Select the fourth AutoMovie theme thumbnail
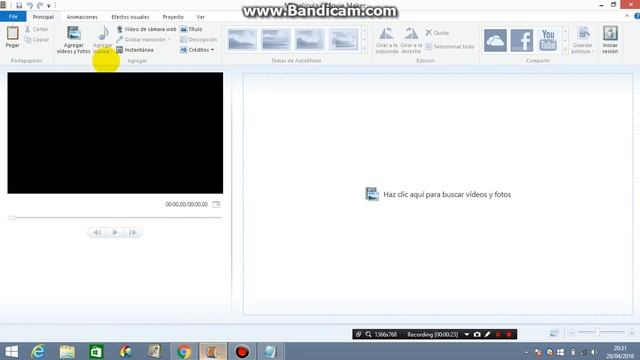This screenshot has width=640, height=360. click(343, 40)
